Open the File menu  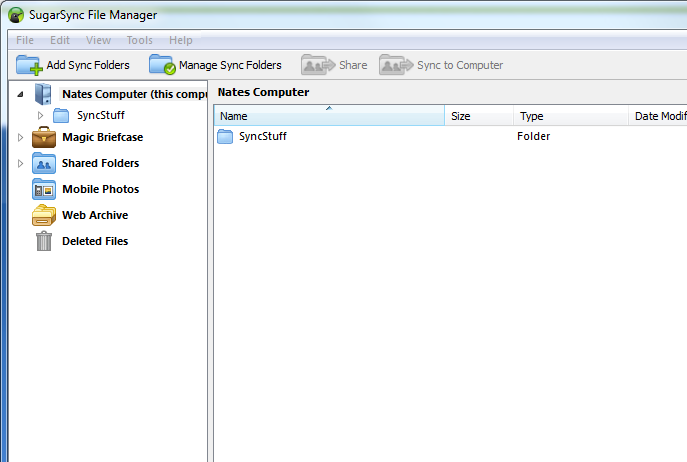pyautogui.click(x=25, y=40)
